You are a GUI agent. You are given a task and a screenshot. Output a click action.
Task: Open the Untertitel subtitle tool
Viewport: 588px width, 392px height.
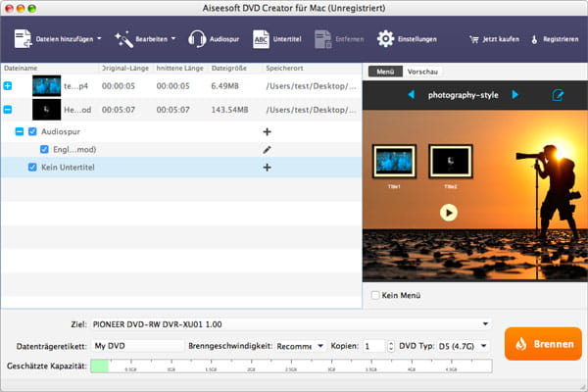pos(262,39)
